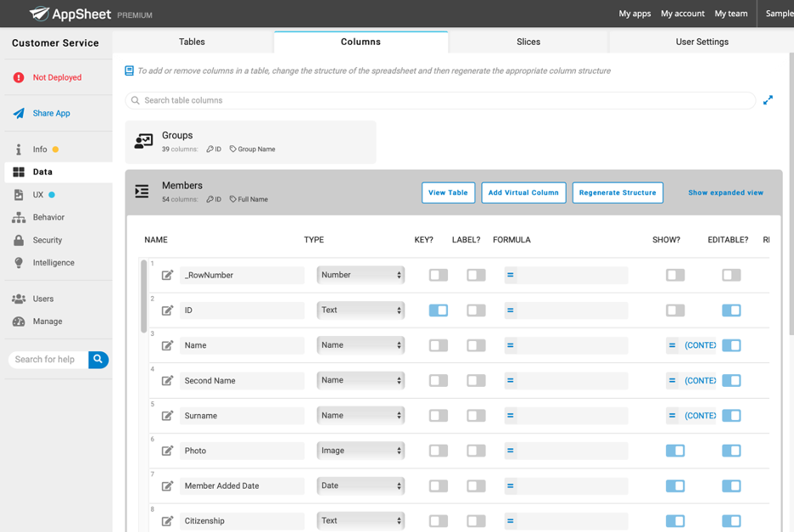794x532 pixels.
Task: Open Member Added Date type dropdown
Action: (x=361, y=486)
